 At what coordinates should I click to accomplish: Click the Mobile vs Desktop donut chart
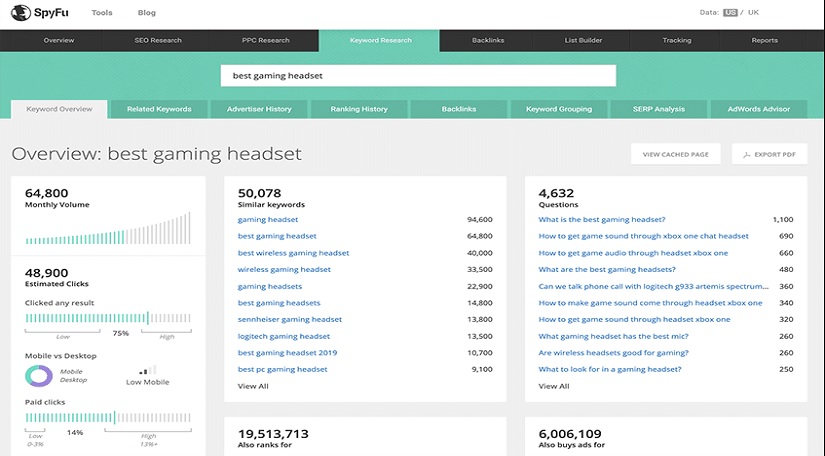point(39,376)
